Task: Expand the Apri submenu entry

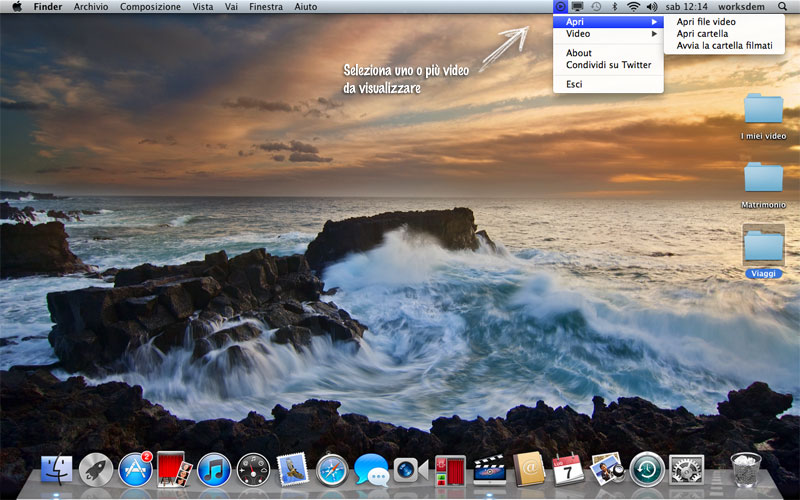Action: [608, 21]
